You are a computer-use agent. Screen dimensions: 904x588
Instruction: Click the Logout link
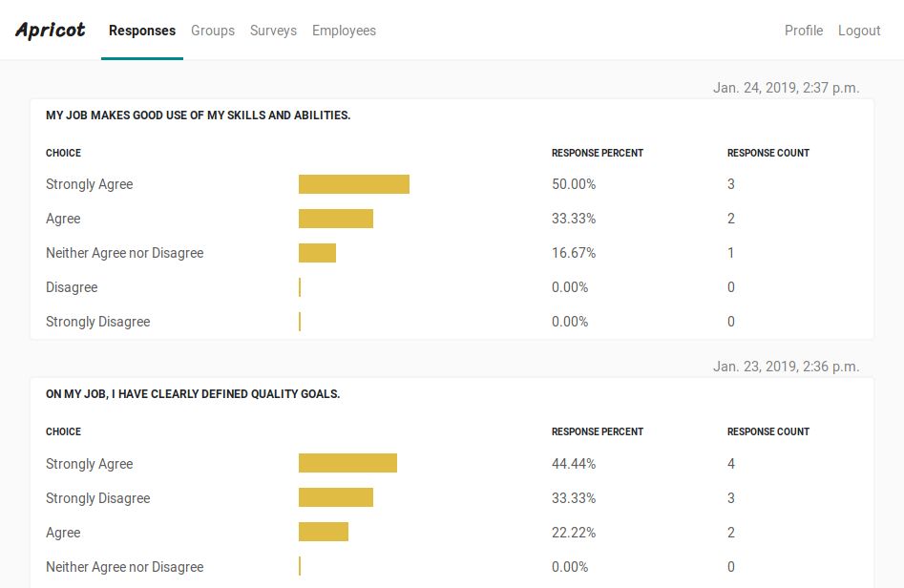coord(859,31)
